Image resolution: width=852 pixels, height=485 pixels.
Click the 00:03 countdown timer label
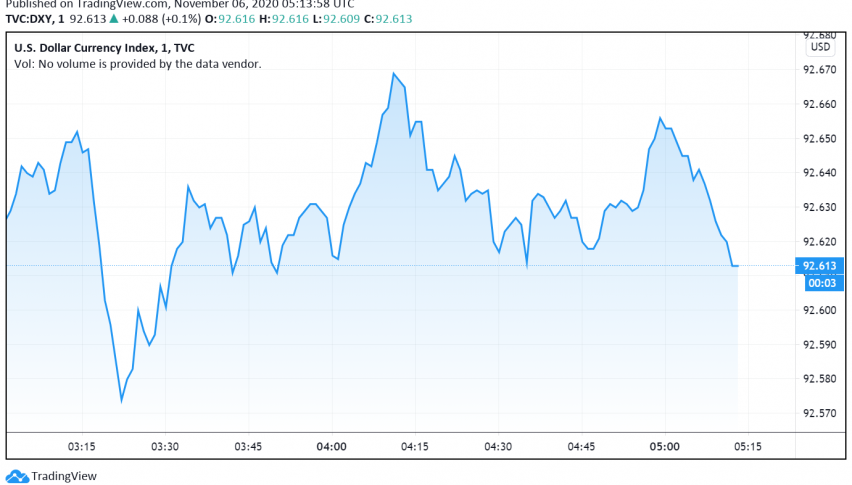click(x=823, y=282)
